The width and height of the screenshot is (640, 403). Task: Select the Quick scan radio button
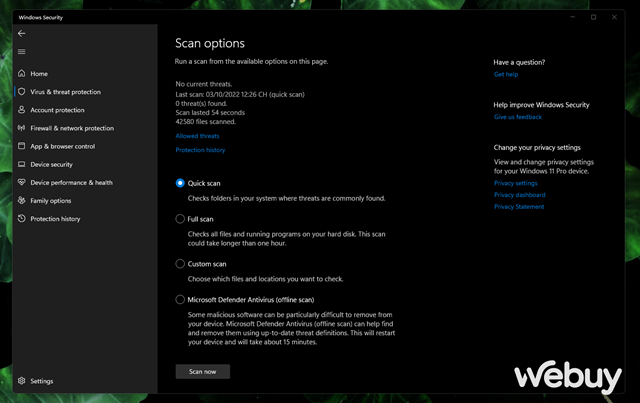180,183
